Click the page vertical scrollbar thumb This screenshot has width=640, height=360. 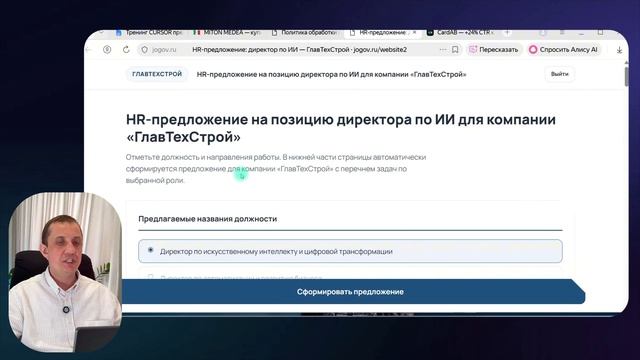[626, 76]
